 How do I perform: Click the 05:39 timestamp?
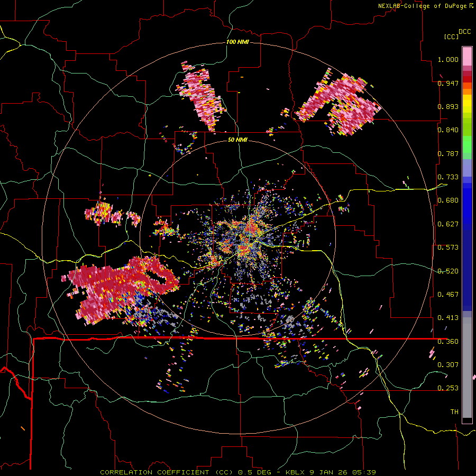[x=364, y=472]
